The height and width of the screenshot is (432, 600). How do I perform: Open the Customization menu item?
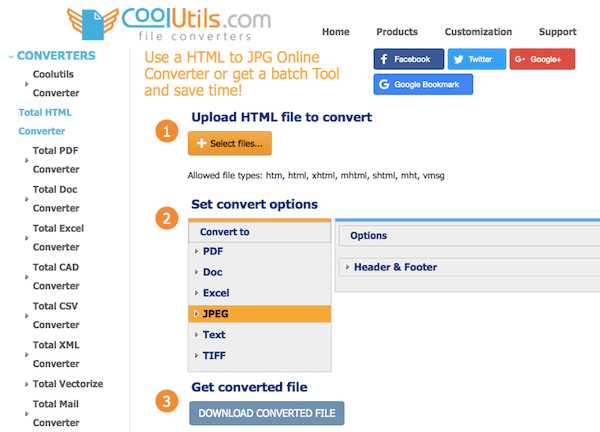pos(478,32)
